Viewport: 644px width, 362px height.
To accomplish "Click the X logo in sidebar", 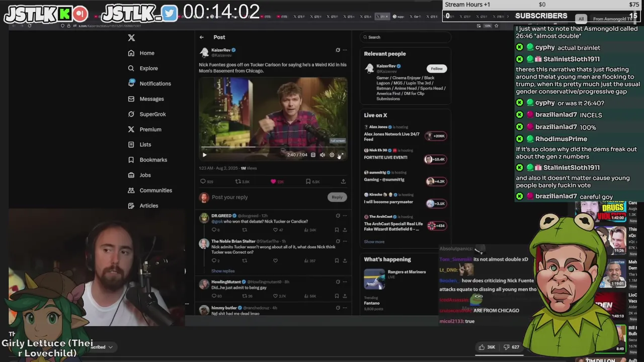I will coord(131,38).
